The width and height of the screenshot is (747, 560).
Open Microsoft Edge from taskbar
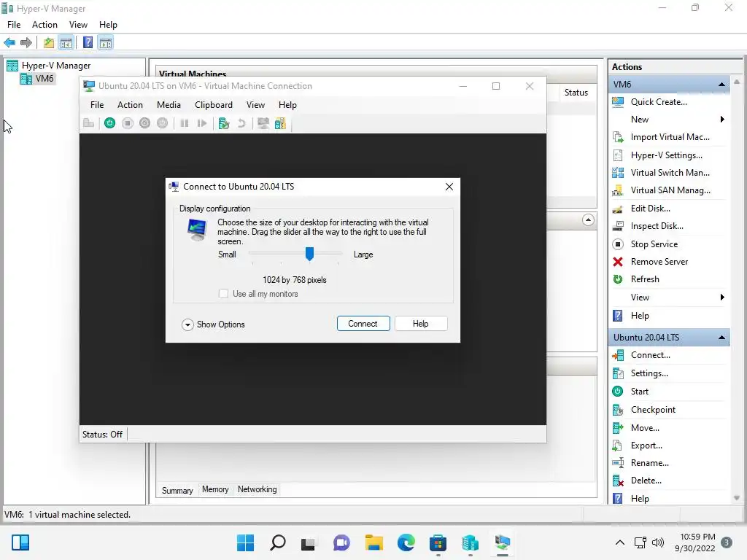[406, 542]
